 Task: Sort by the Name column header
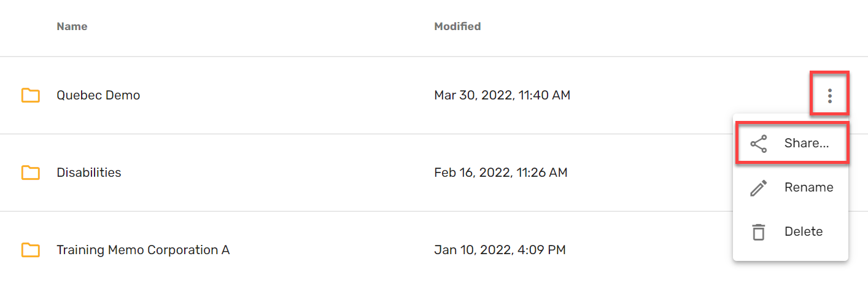72,26
